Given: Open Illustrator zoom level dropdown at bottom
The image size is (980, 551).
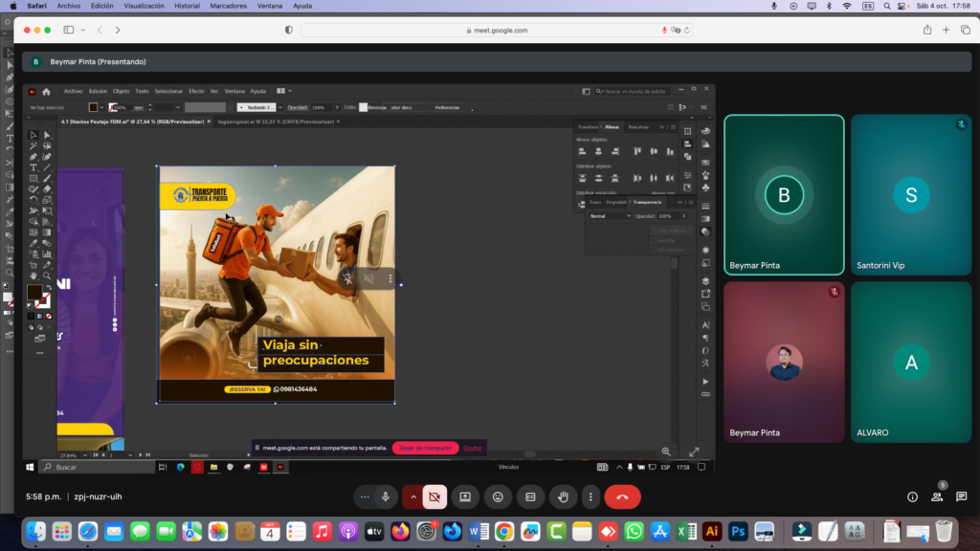Looking at the screenshot, I should point(84,455).
